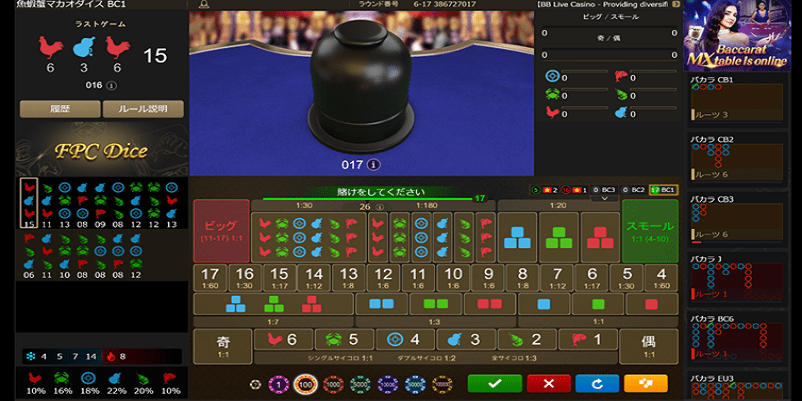
Task: Bet on any triple 1:30 panel
Action: tap(308, 237)
